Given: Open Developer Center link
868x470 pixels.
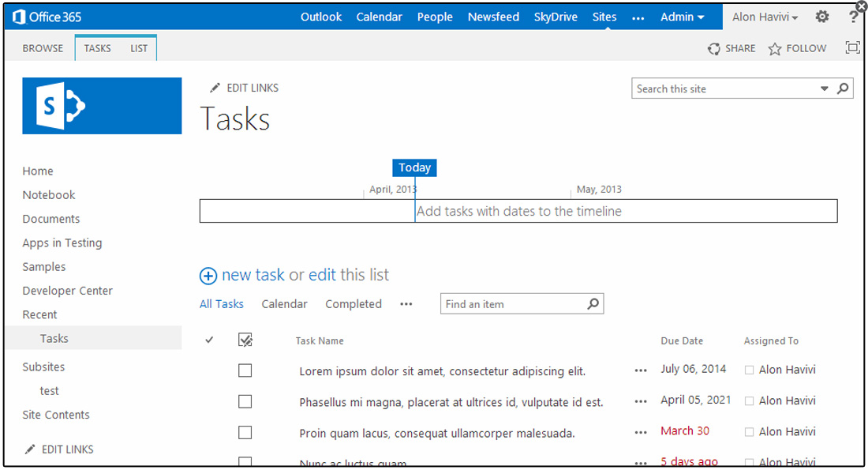Looking at the screenshot, I should point(67,291).
